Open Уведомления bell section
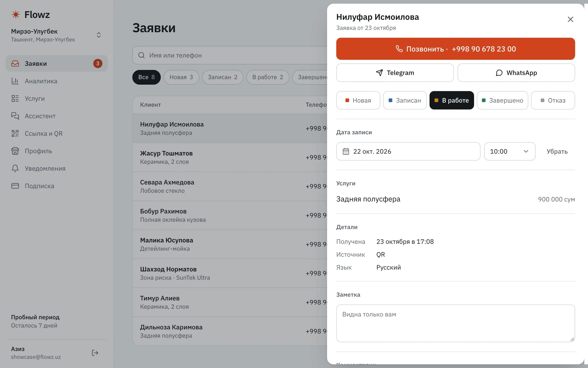Image resolution: width=588 pixels, height=368 pixels. pos(57,168)
